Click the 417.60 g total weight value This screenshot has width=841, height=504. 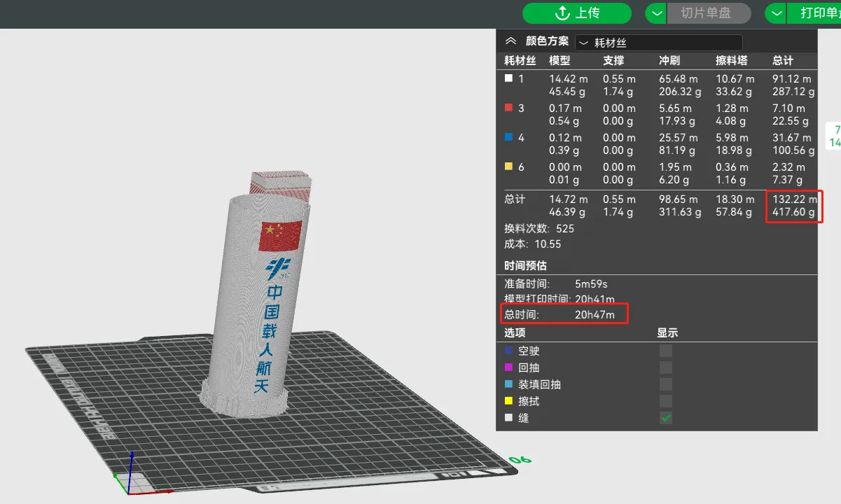(x=793, y=213)
